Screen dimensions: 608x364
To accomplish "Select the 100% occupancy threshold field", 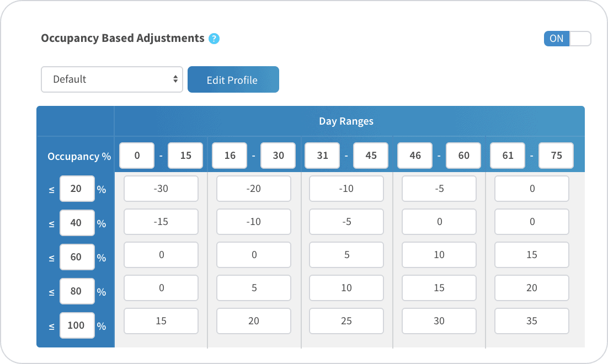I will (76, 325).
